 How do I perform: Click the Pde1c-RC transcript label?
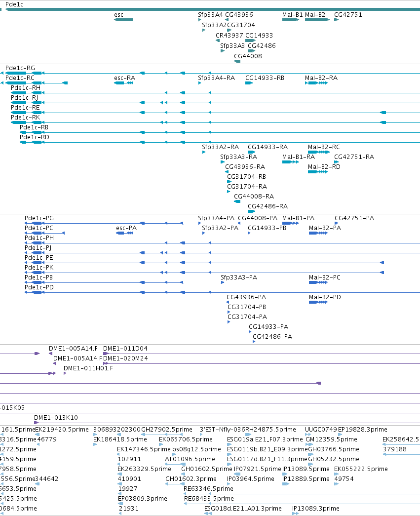point(20,78)
